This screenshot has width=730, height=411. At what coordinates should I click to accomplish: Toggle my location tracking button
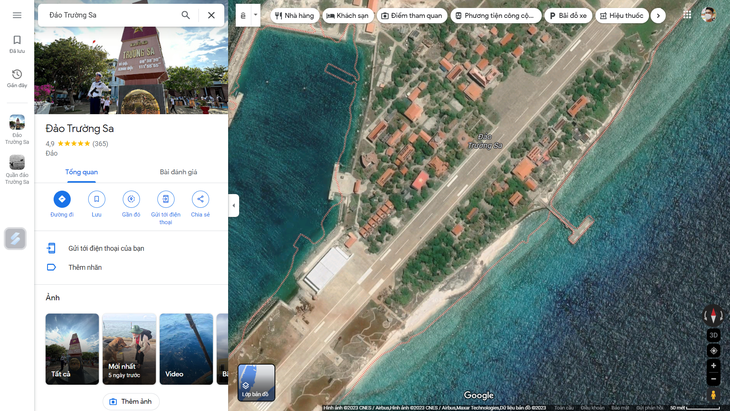pyautogui.click(x=713, y=350)
